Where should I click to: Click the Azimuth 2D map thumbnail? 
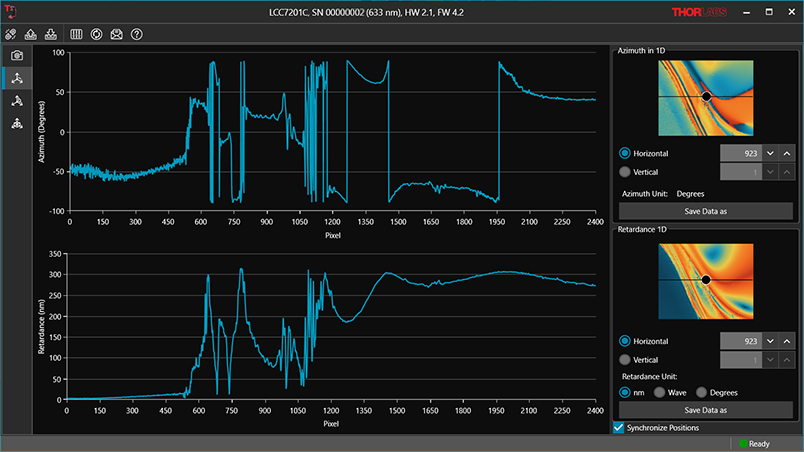click(x=706, y=98)
